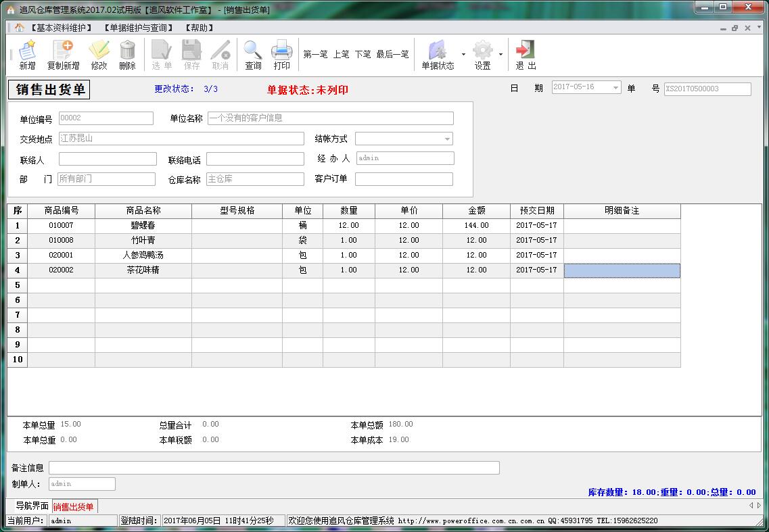The image size is (769, 532).
Task: Expand the 结帐方式 dropdown
Action: point(447,139)
